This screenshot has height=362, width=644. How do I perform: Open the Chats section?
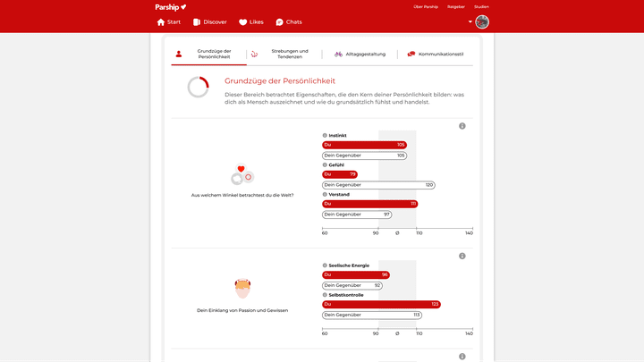click(x=289, y=21)
